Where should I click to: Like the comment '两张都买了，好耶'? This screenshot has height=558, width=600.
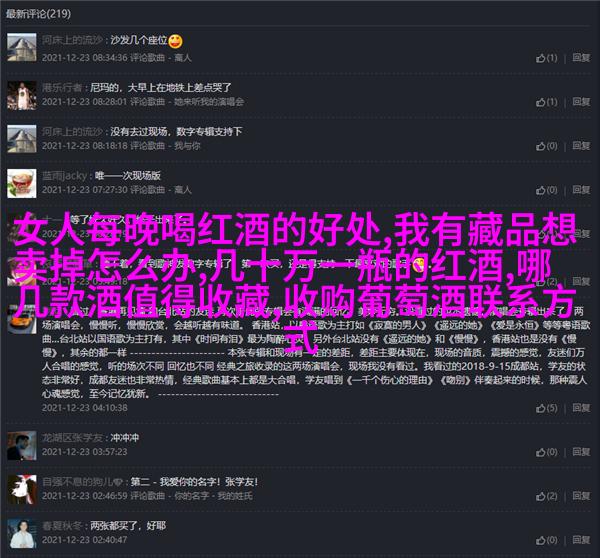[546, 540]
